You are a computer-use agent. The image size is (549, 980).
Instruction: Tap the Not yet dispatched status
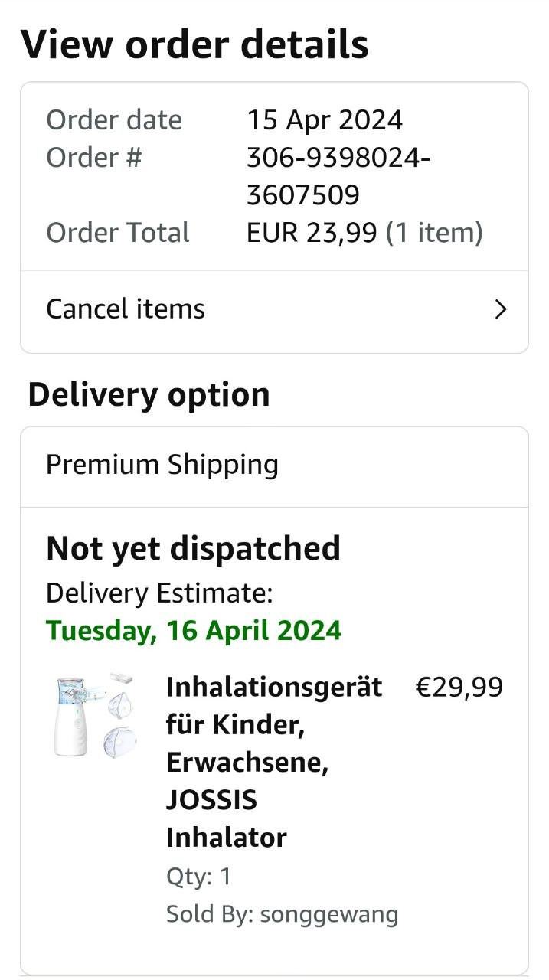pos(193,549)
